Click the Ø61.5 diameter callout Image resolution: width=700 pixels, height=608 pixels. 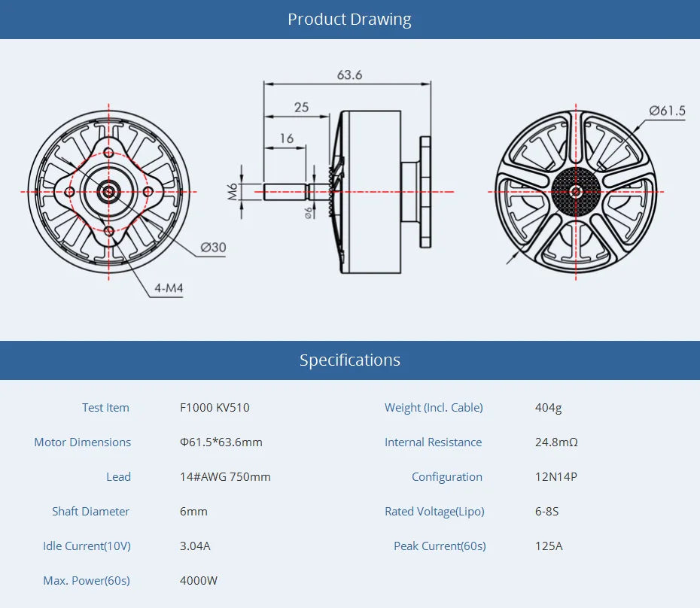click(x=667, y=111)
